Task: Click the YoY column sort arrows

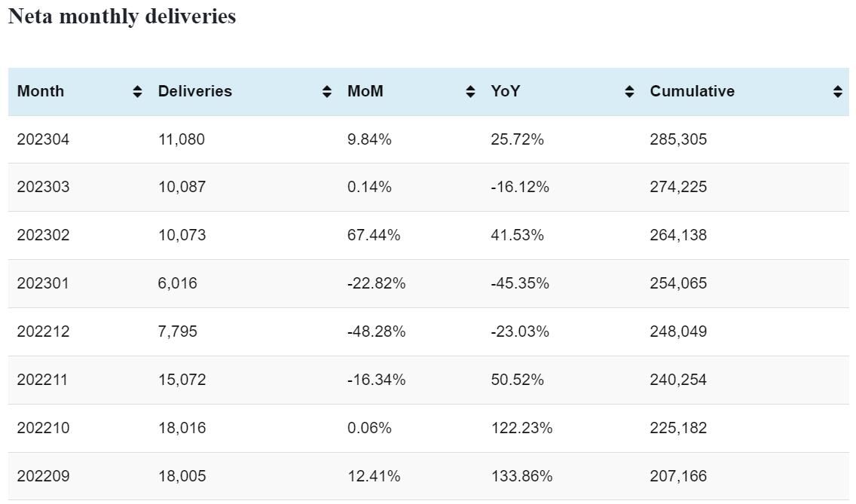Action: click(629, 92)
